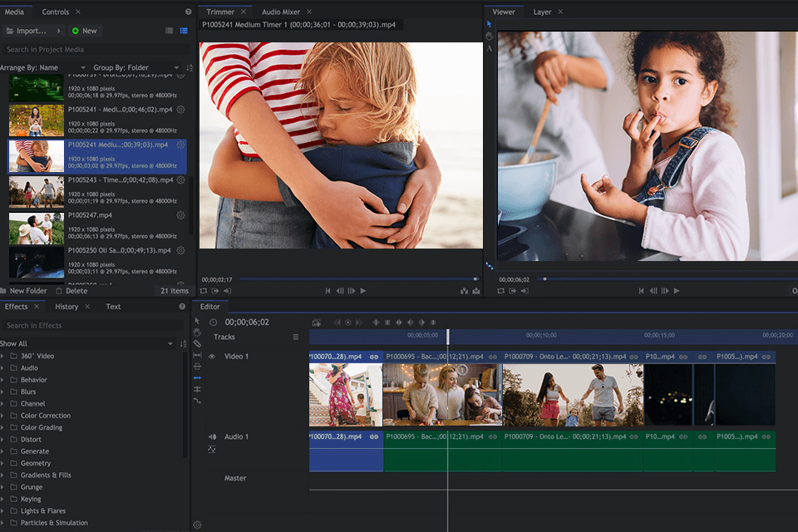Switch Media panel to list view
The height and width of the screenshot is (532, 798).
coord(170,31)
